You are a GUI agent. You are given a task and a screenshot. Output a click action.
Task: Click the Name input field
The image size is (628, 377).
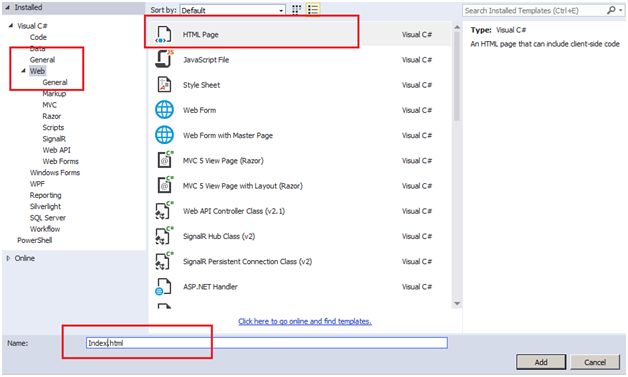[x=267, y=343]
